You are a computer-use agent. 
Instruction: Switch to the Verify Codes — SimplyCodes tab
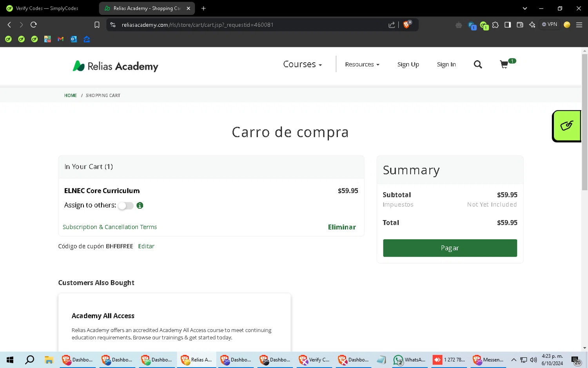(47, 8)
